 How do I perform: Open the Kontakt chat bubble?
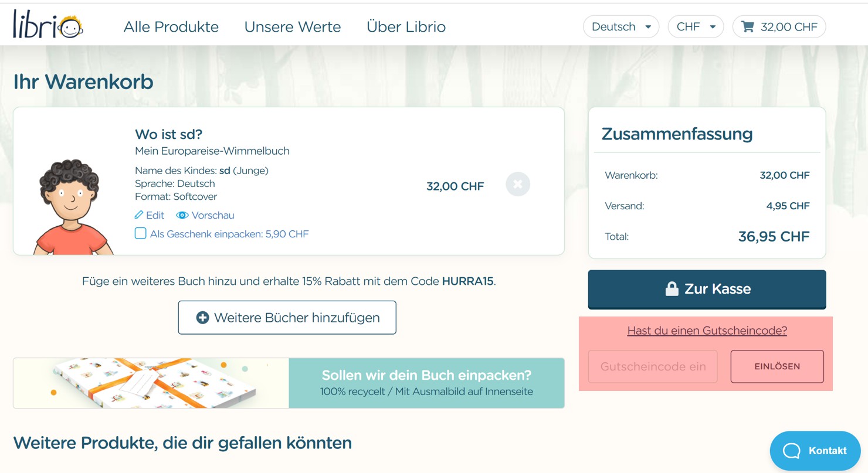[x=815, y=451]
